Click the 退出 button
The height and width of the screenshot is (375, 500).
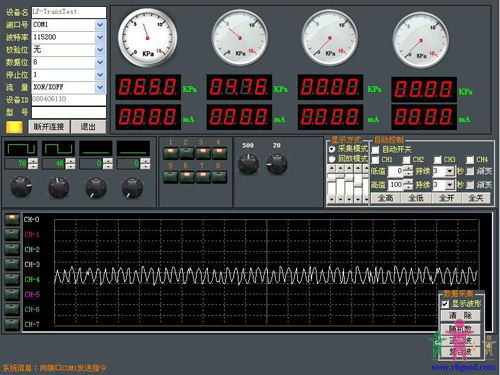[x=88, y=127]
